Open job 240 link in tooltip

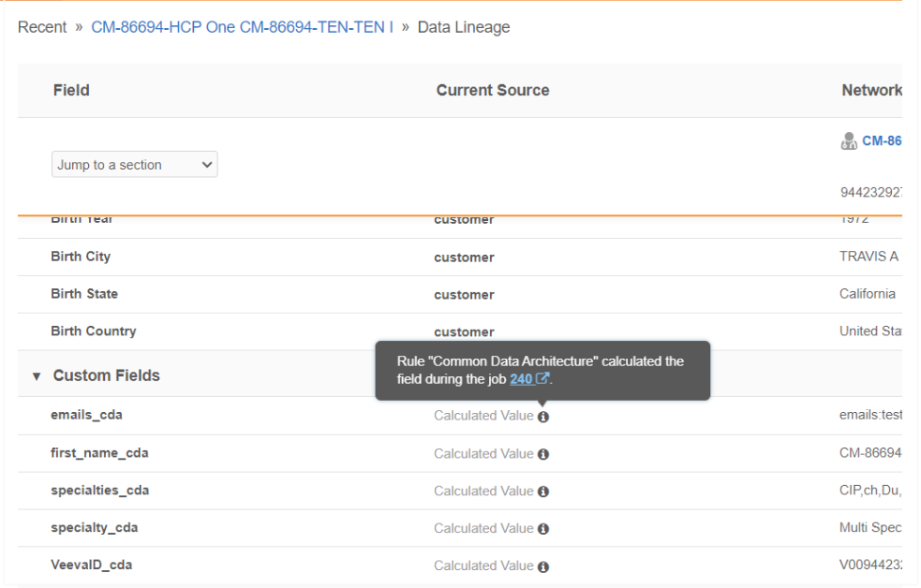(520, 379)
